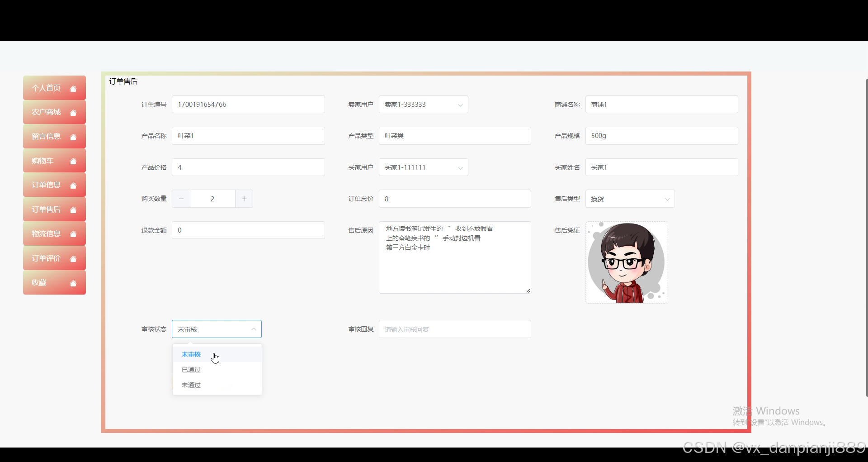
Task: Click the 产品价格 input field
Action: [x=248, y=167]
